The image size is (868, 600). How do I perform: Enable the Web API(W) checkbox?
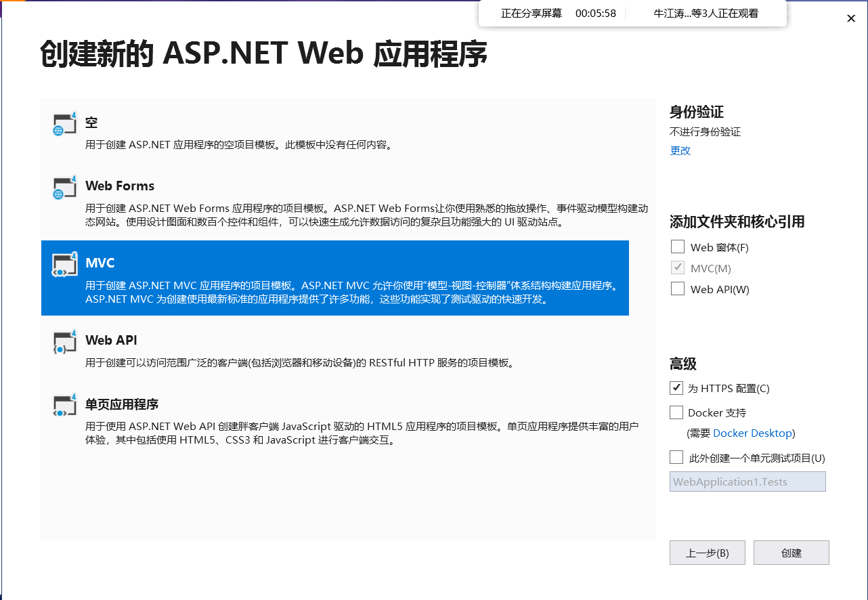(677, 288)
